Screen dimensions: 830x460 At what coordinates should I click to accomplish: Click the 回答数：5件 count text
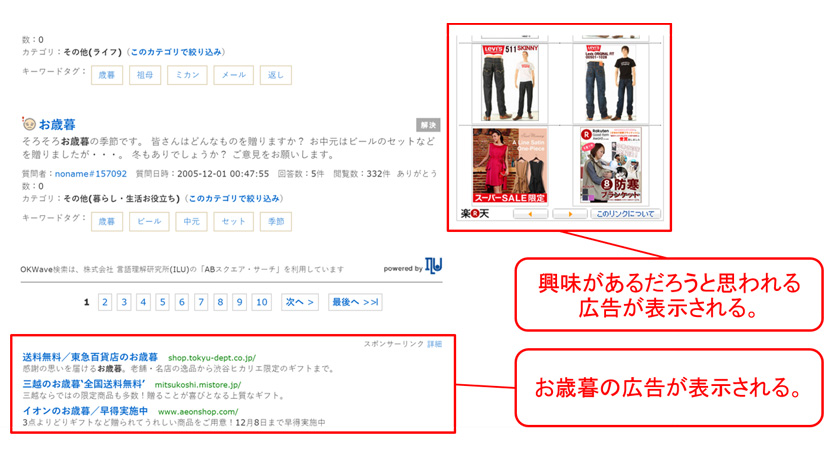pyautogui.click(x=301, y=174)
